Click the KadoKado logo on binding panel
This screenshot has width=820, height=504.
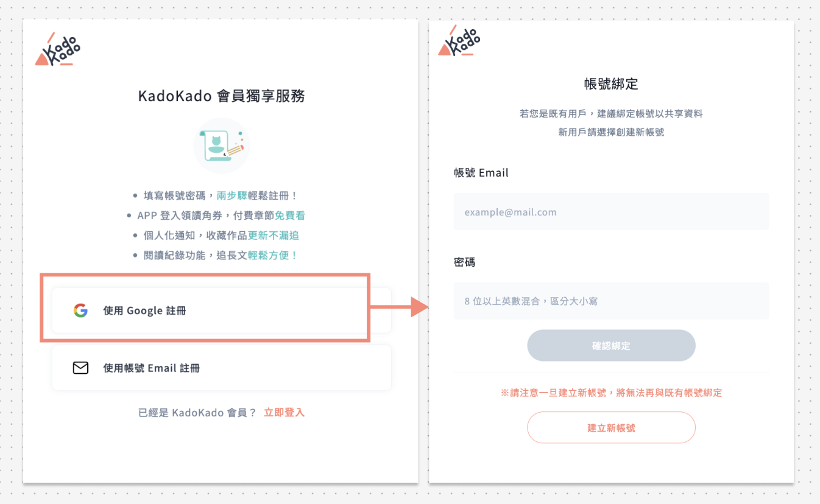(459, 40)
